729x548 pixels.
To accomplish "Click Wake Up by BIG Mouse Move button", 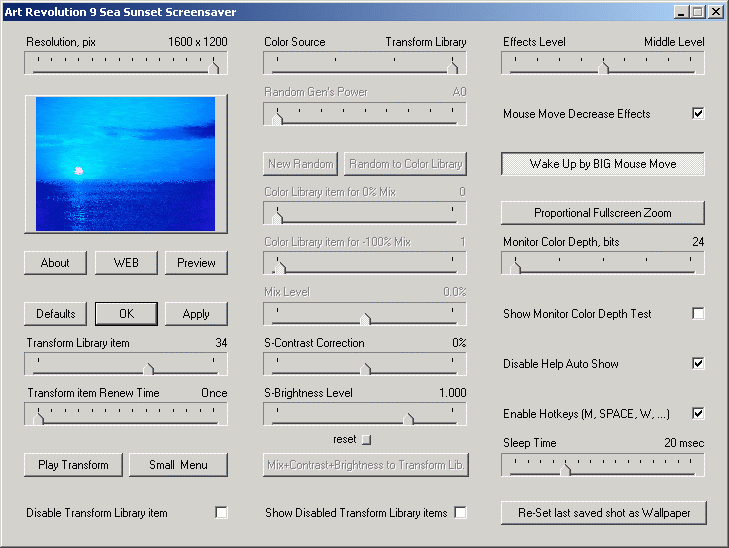I will click(603, 164).
